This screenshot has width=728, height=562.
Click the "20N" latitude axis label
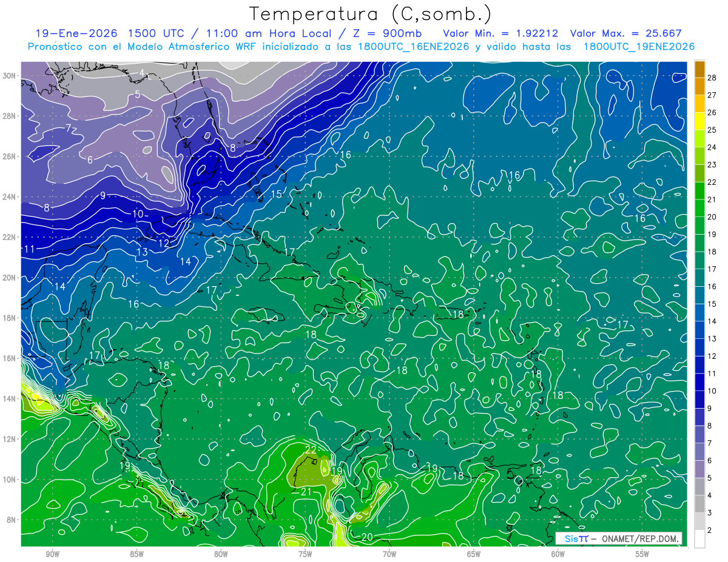[10, 278]
